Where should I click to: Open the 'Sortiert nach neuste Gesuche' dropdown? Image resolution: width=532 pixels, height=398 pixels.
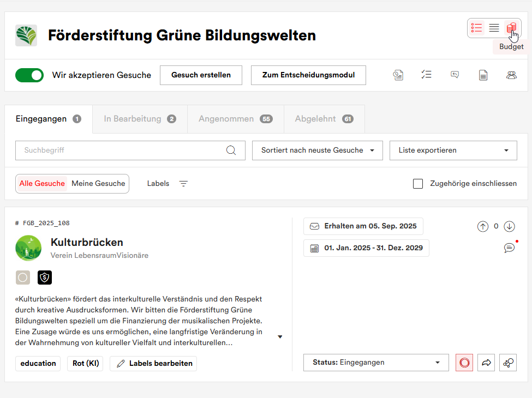[317, 150]
